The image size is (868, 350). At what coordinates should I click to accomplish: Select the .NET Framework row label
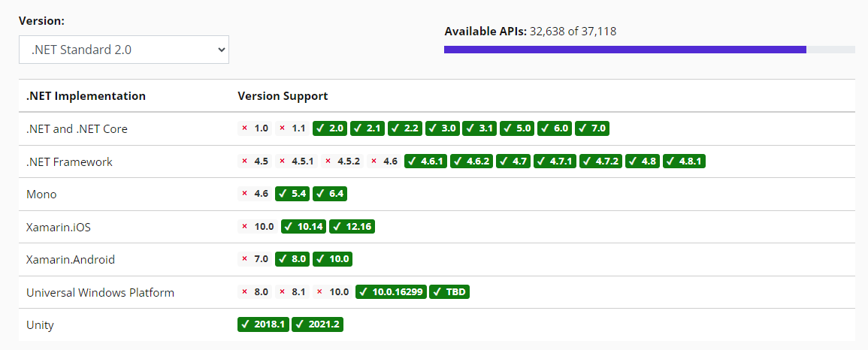69,162
